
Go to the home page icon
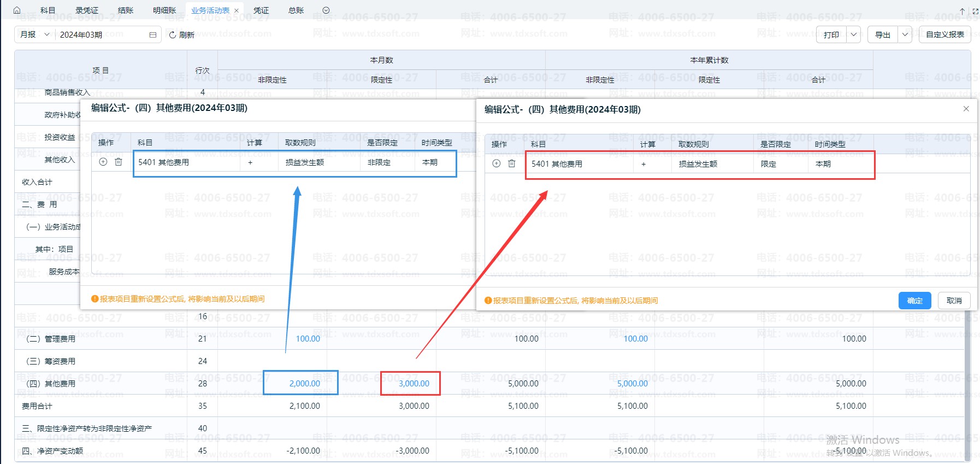click(x=17, y=10)
